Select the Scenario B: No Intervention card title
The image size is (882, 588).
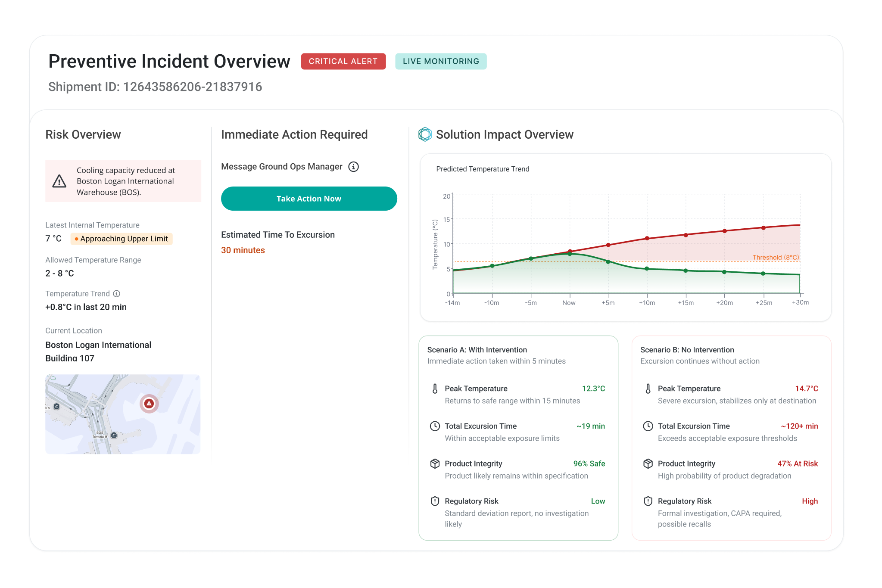pos(687,350)
